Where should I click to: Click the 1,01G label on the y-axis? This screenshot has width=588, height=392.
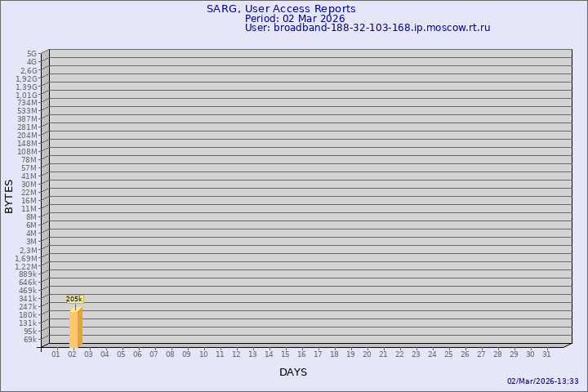pyautogui.click(x=27, y=95)
